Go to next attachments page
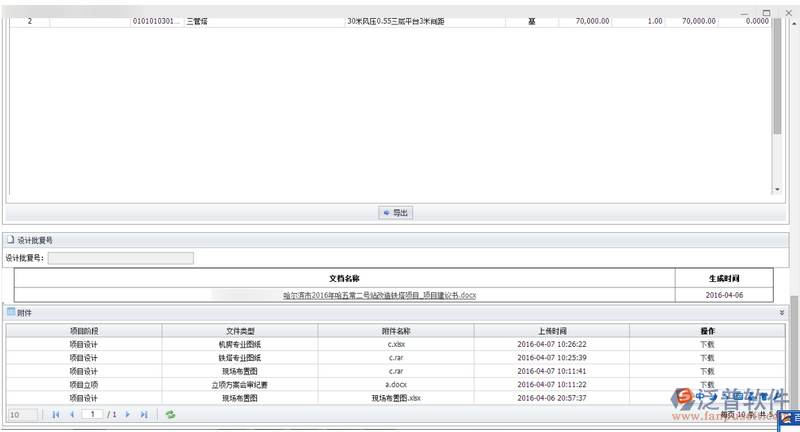 pos(128,415)
